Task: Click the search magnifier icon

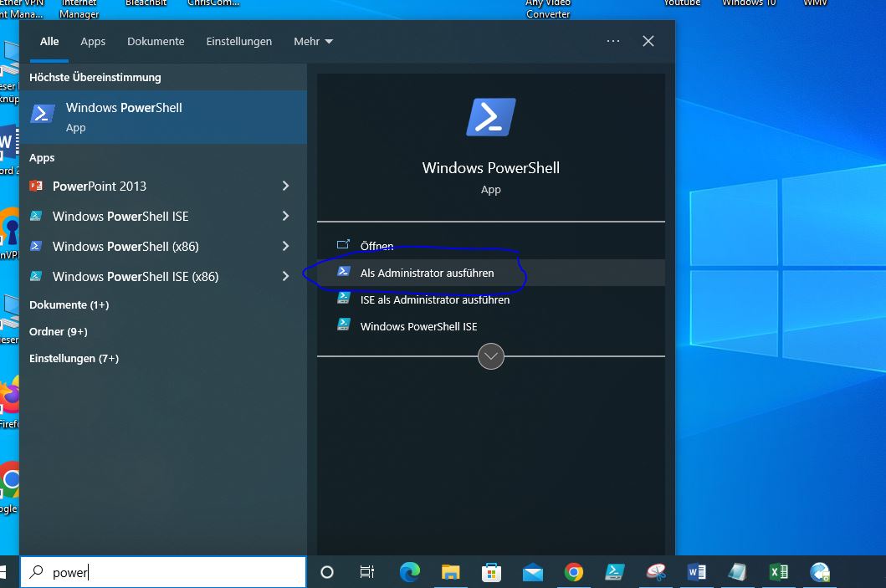Action: click(x=37, y=571)
